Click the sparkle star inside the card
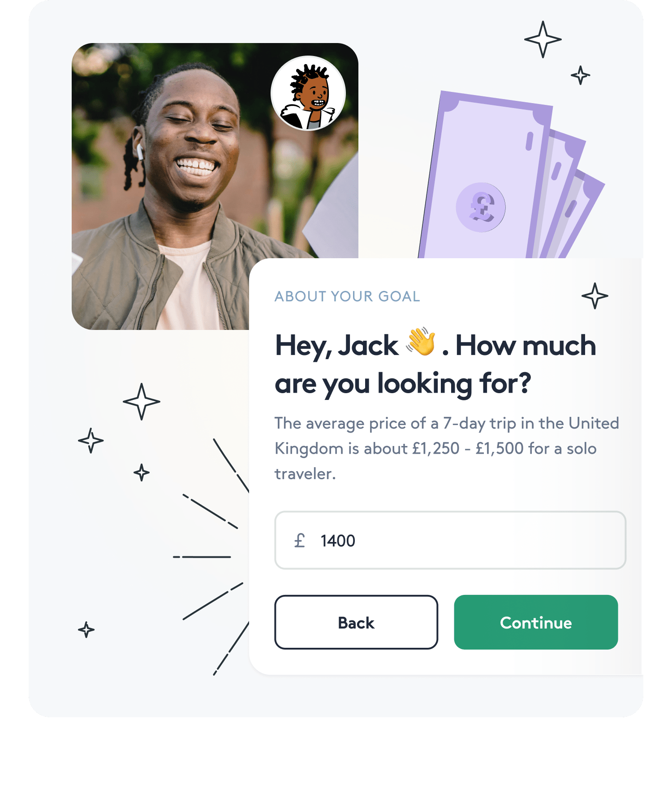This screenshot has height=789, width=672. [x=595, y=296]
